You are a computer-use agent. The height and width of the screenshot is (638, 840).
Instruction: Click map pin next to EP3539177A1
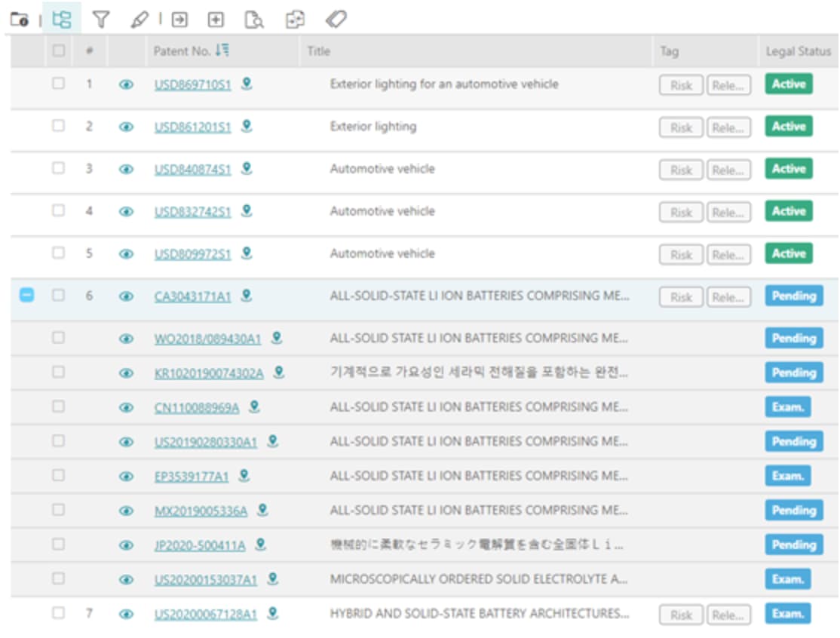click(244, 475)
